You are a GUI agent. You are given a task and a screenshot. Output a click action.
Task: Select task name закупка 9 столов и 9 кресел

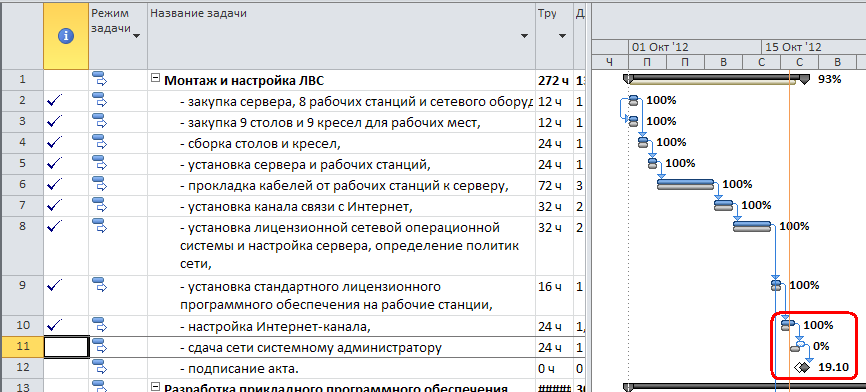point(330,122)
